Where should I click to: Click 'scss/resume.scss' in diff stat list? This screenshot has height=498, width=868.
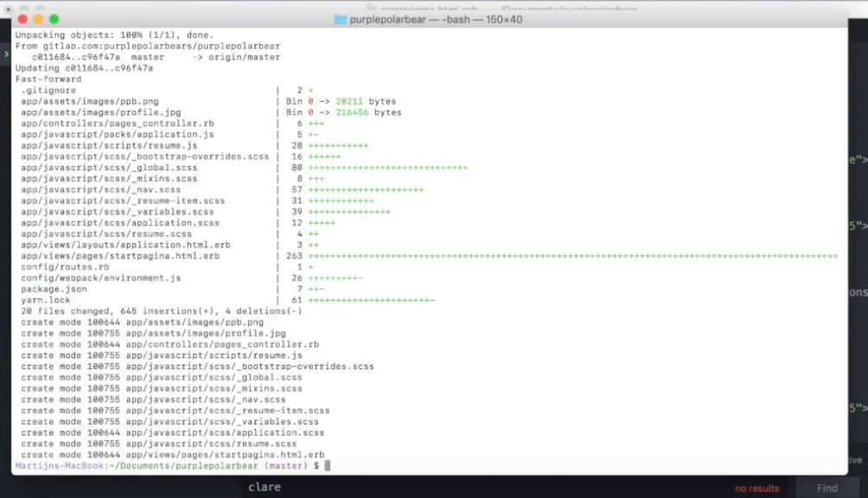click(x=147, y=234)
